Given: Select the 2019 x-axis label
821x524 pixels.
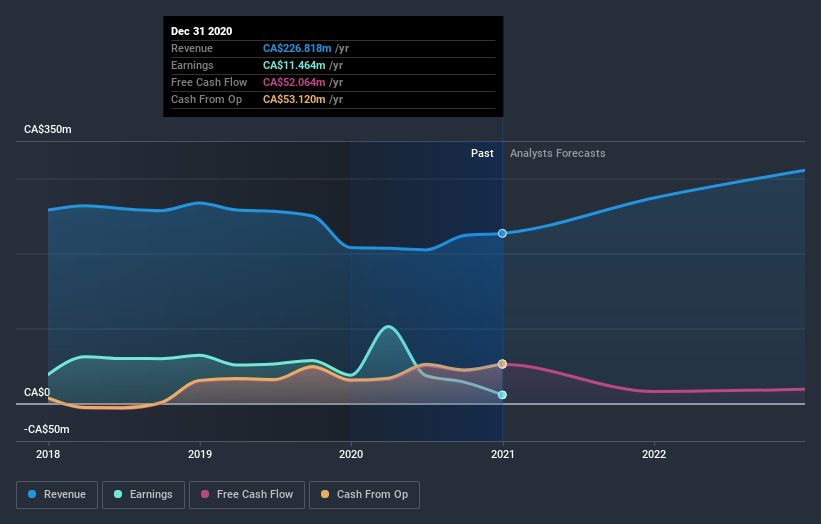Looking at the screenshot, I should 199,454.
